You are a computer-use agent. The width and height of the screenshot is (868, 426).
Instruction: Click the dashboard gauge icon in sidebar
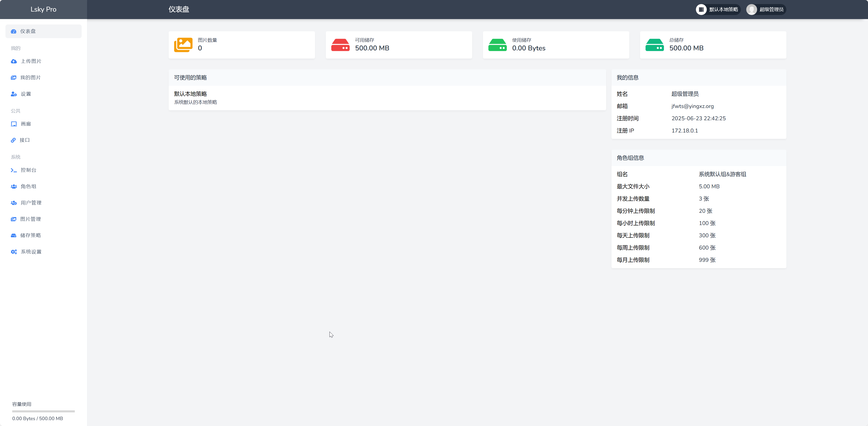[x=13, y=31]
